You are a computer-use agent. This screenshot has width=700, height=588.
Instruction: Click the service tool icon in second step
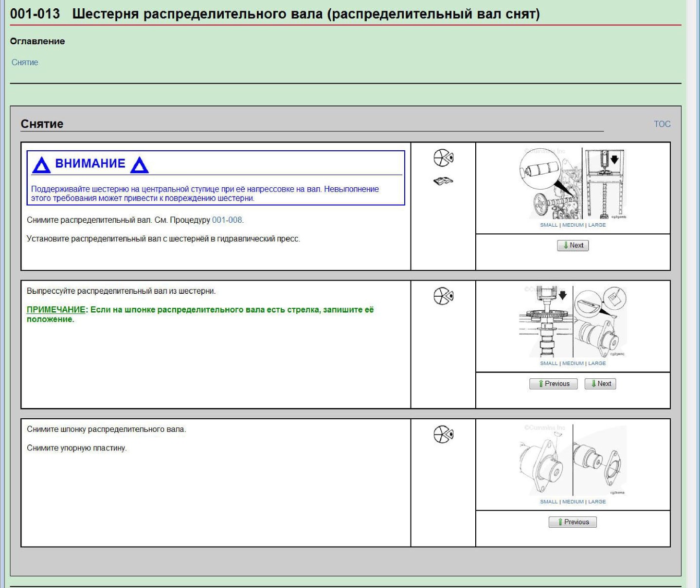click(443, 296)
